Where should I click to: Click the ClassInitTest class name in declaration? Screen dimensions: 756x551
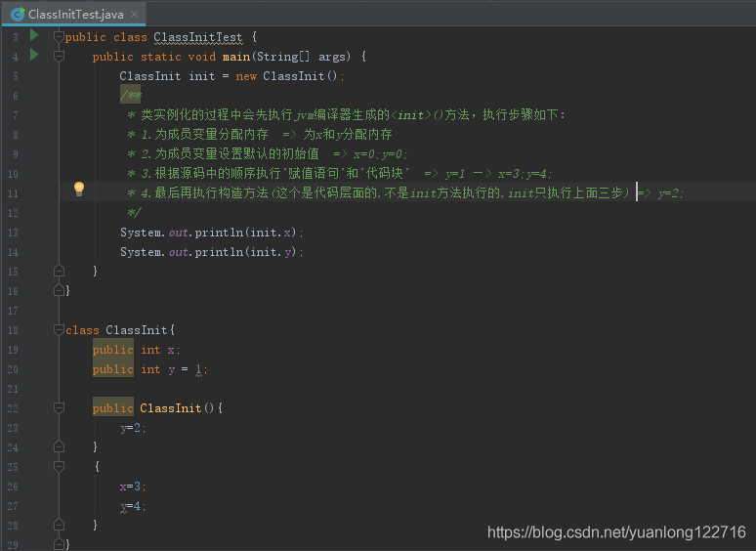click(x=197, y=37)
